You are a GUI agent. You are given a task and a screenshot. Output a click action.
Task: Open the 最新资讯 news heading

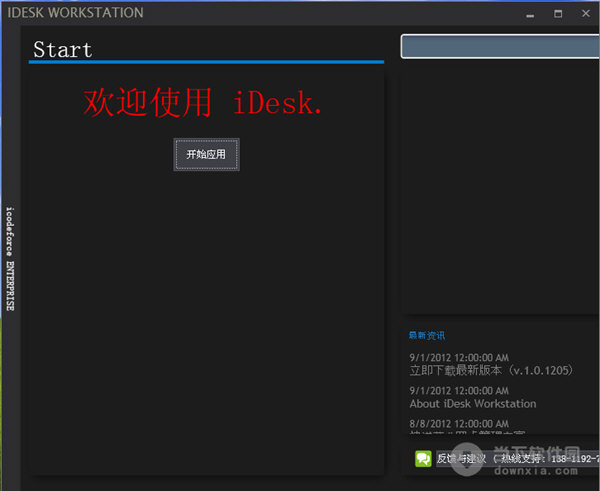427,336
